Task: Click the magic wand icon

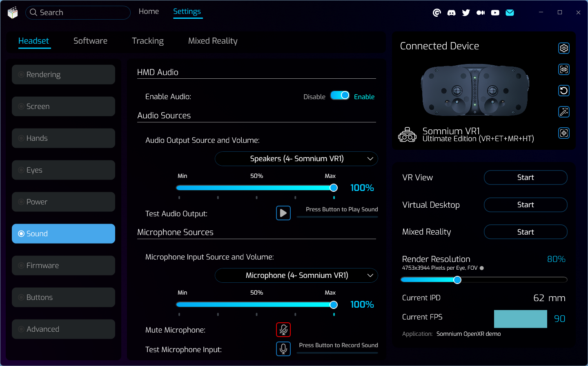Action: [x=563, y=112]
